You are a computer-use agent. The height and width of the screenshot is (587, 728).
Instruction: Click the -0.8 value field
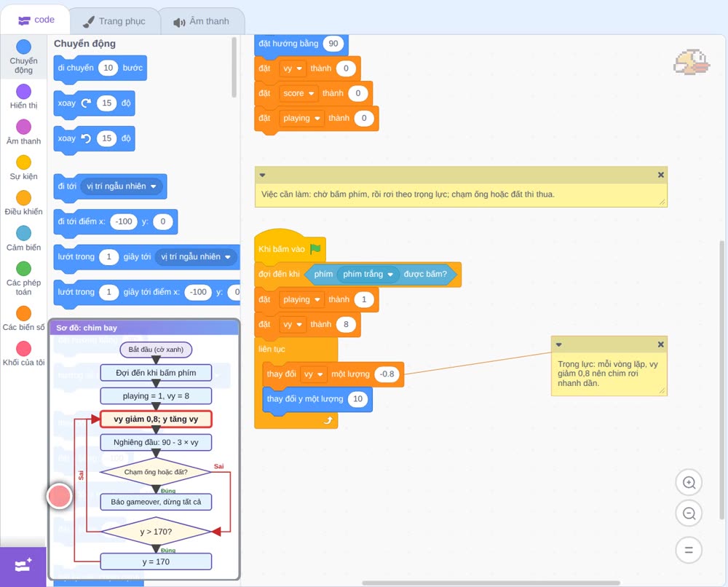tap(387, 374)
